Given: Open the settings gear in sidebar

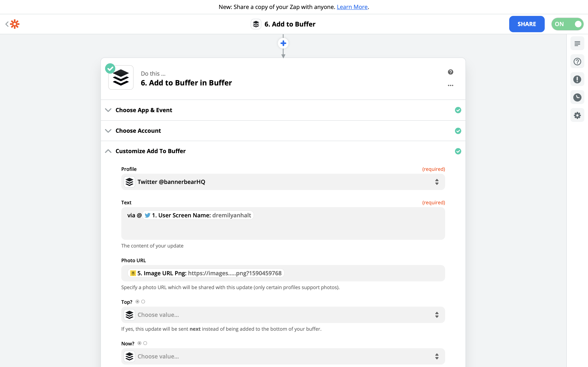Looking at the screenshot, I should (577, 115).
